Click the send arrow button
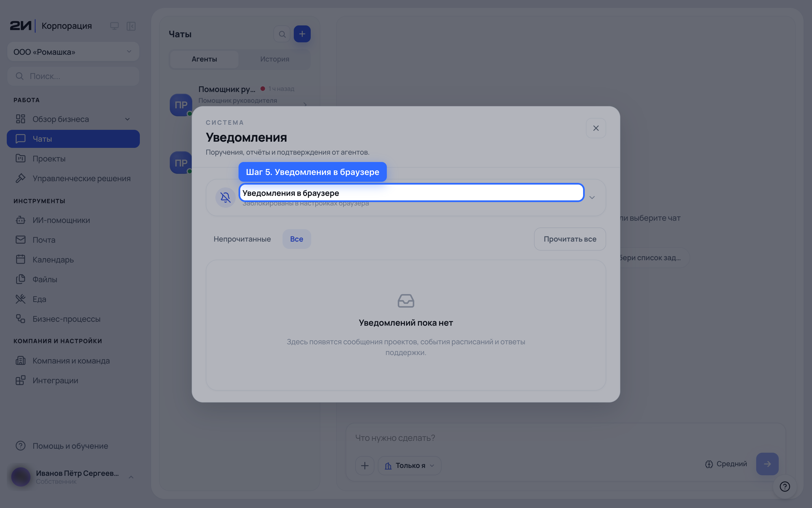The height and width of the screenshot is (508, 812). (x=767, y=464)
